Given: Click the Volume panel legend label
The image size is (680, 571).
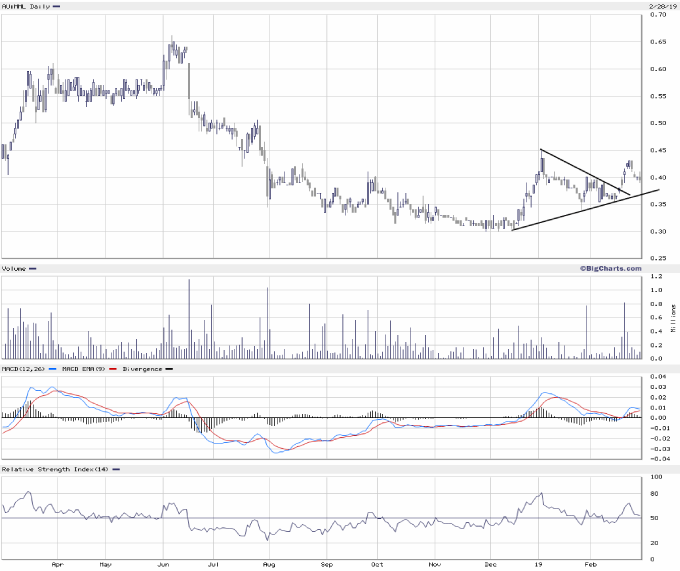Looking at the screenshot, I should click(13, 268).
